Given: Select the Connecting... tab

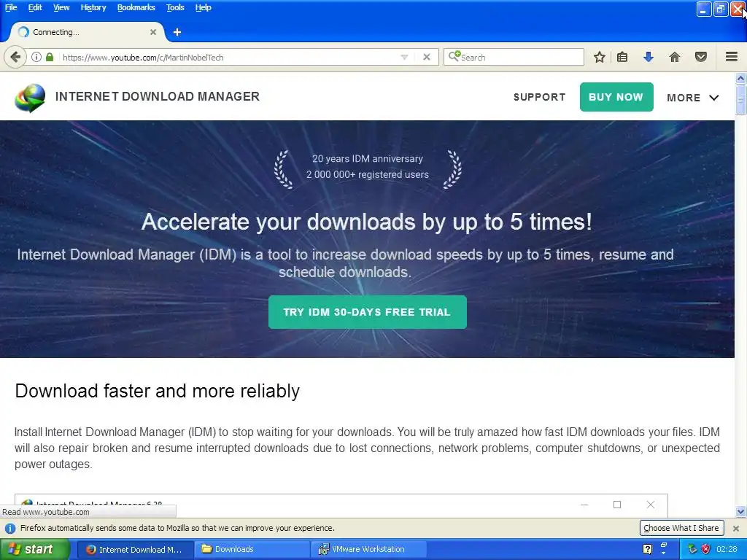Looking at the screenshot, I should tap(88, 32).
